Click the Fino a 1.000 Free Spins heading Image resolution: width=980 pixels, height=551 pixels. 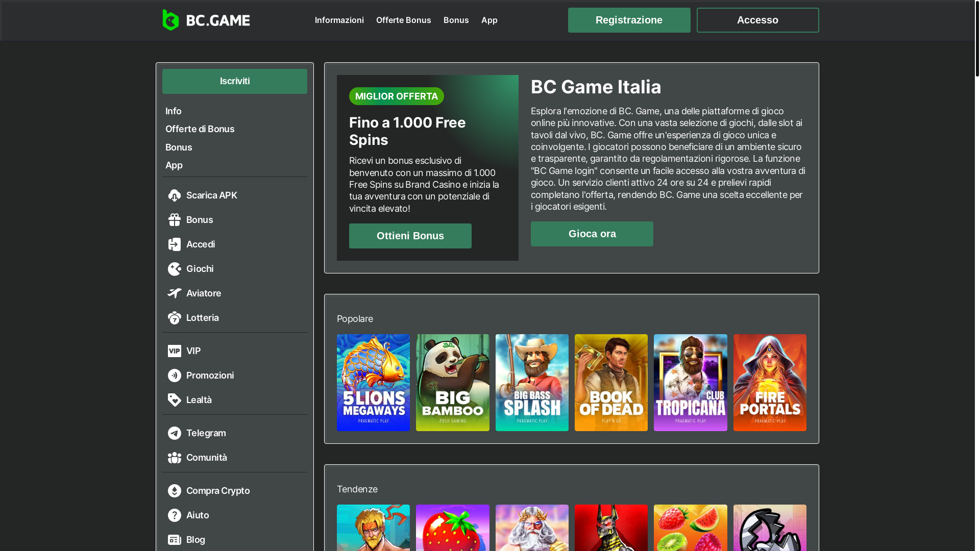407,131
